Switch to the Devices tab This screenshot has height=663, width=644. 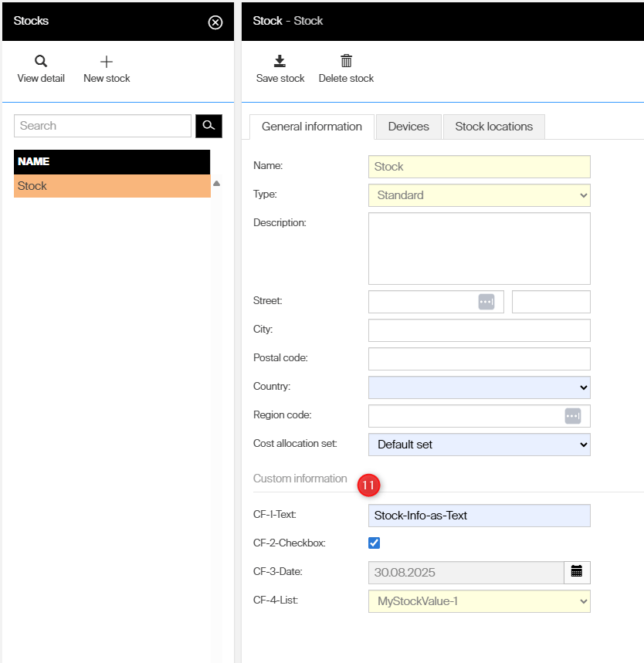point(408,127)
